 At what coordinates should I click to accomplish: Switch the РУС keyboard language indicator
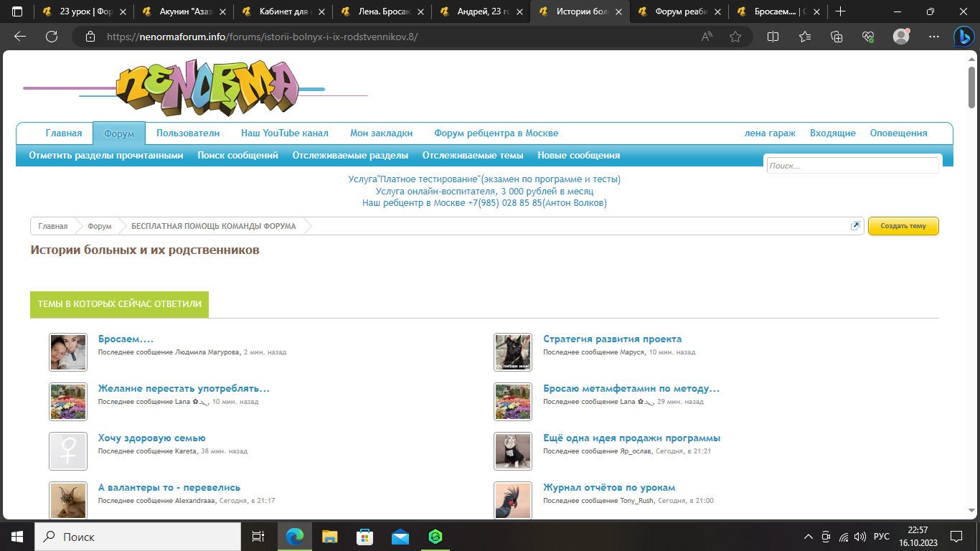click(x=881, y=537)
